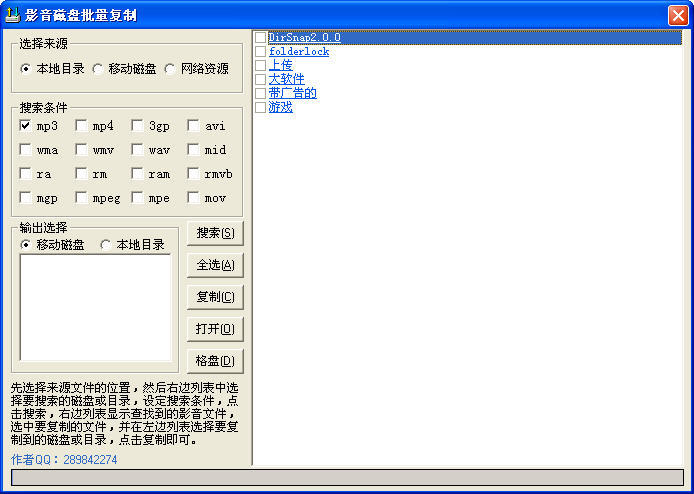Tick the wav checkbox

click(138, 150)
